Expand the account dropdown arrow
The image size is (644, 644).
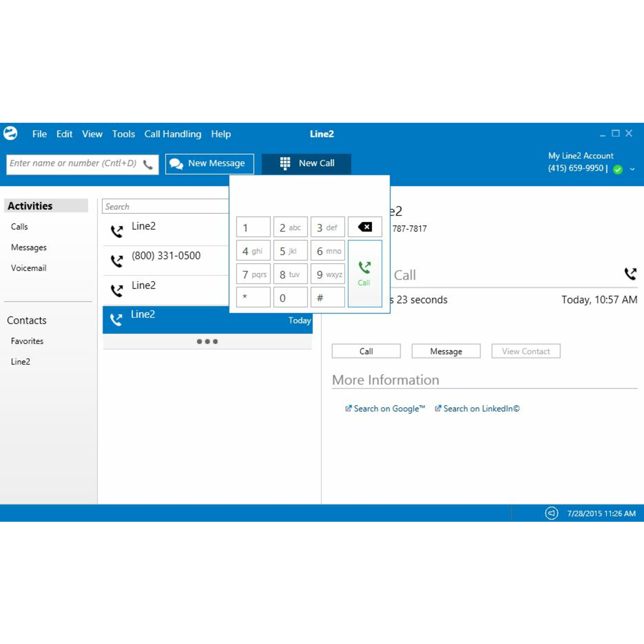click(x=632, y=169)
